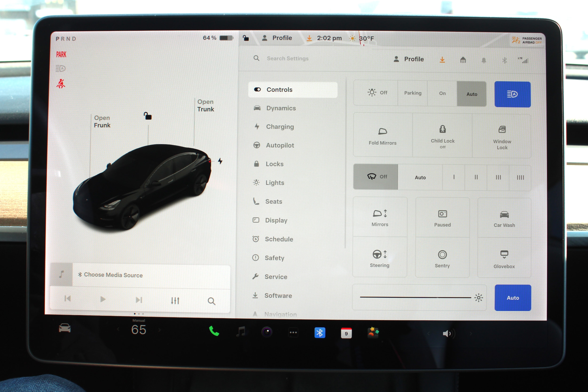Toggle the blue auto high beam button
This screenshot has height=392, width=588.
(512, 94)
